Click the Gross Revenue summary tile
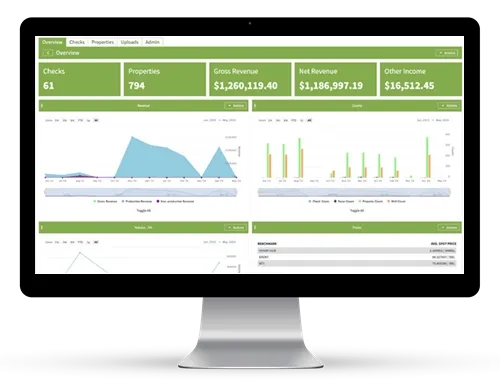 point(250,79)
